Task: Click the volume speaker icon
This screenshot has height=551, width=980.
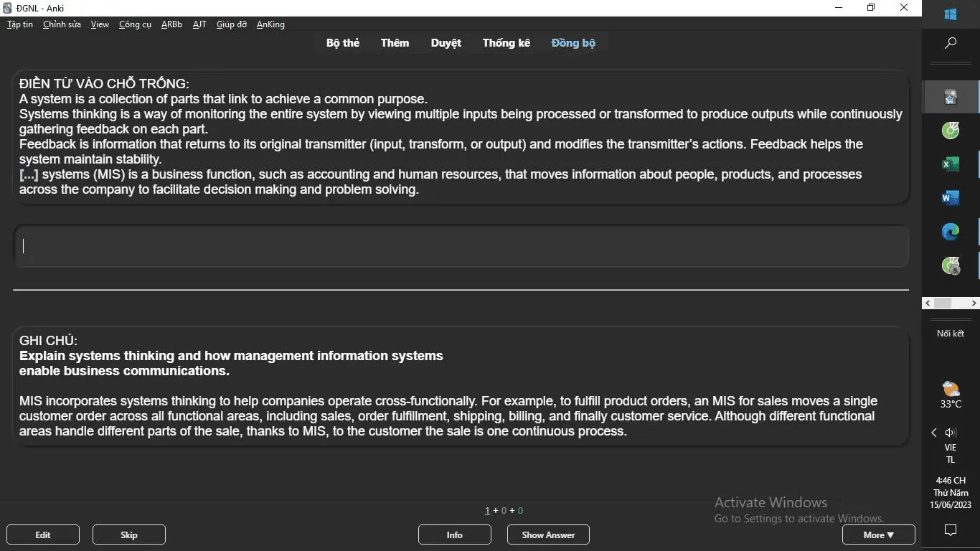Action: pos(951,433)
